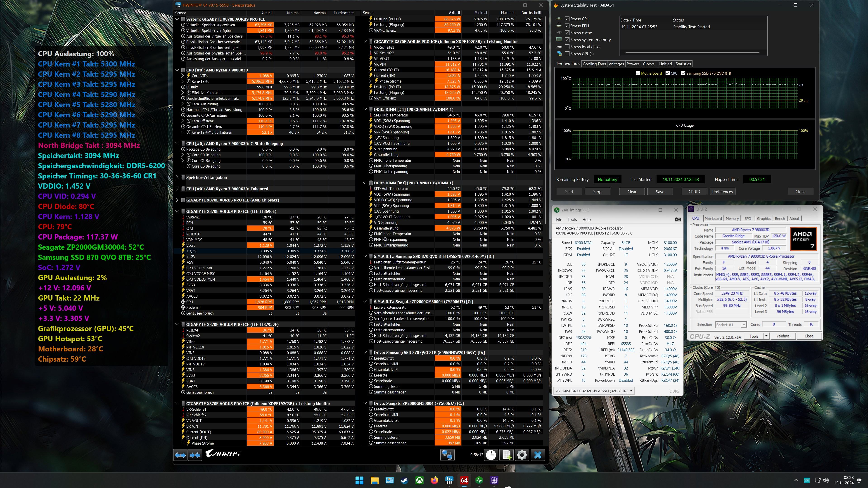Open the Bench tab in CPU-Z
This screenshot has width=868, height=488.
coord(780,218)
